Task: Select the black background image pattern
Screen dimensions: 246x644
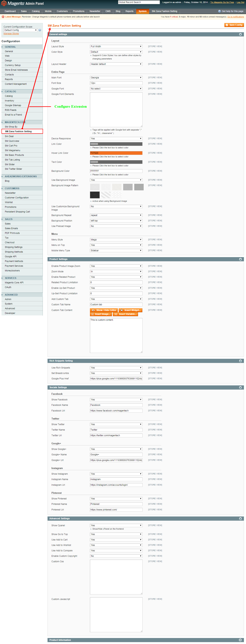Action: coord(95,195)
